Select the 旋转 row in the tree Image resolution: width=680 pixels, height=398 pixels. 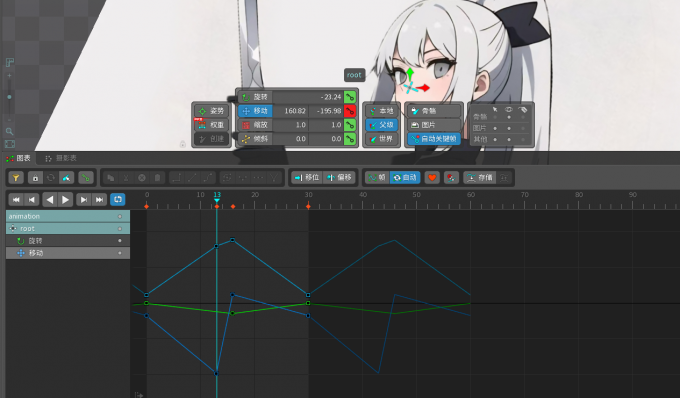coord(68,241)
